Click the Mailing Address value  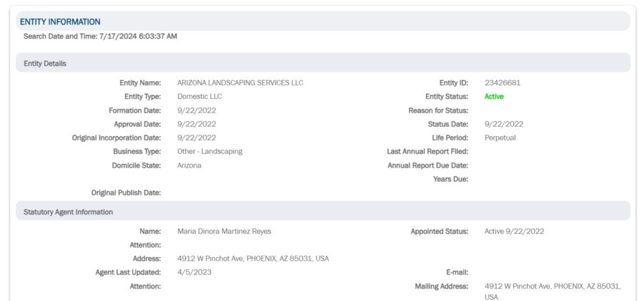pos(553,291)
